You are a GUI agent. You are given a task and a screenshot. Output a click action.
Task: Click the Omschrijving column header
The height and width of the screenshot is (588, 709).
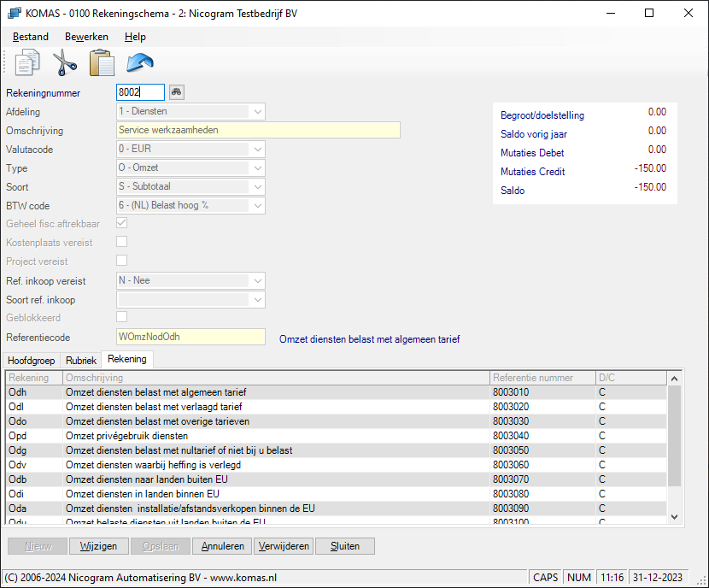pyautogui.click(x=276, y=378)
